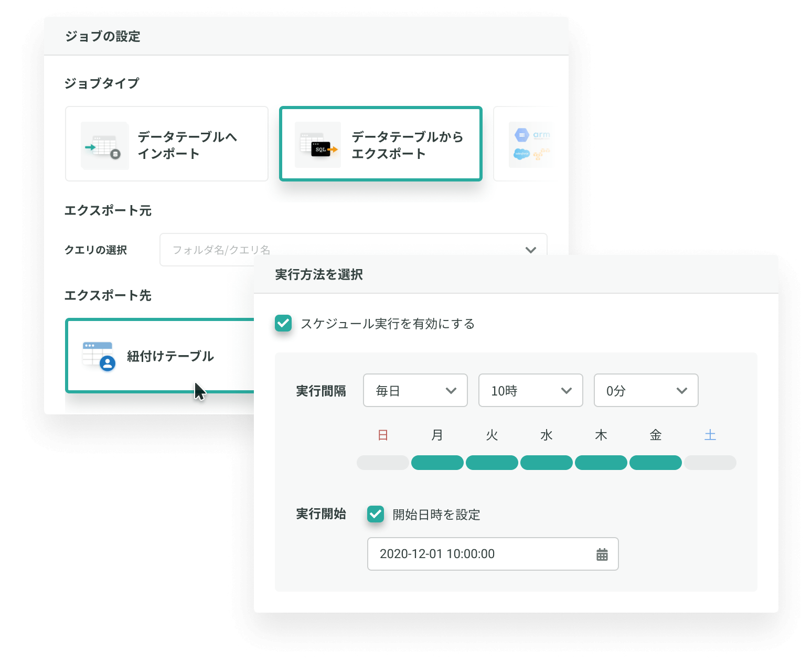The height and width of the screenshot is (663, 812).
Task: Click the SQL export icon on the selected job card
Action: (x=317, y=145)
